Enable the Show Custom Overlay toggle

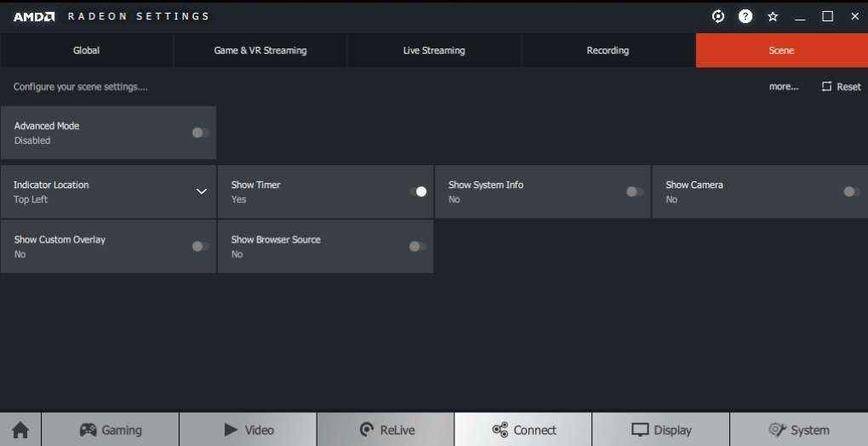200,246
